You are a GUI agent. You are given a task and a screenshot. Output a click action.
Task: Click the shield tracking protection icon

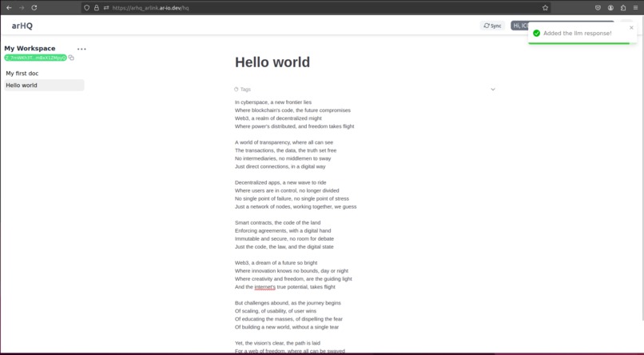pos(86,7)
